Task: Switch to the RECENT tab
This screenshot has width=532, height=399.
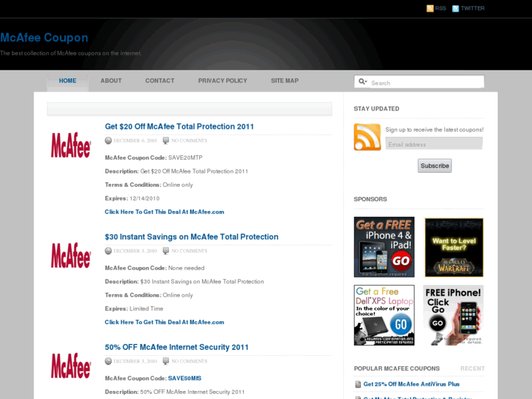Action: tap(472, 368)
